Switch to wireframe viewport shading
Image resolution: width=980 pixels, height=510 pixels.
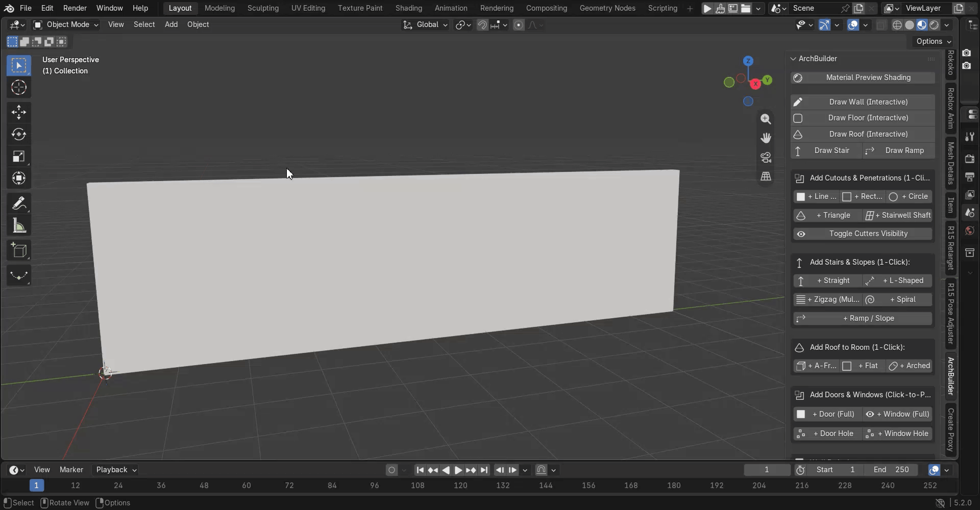pos(897,25)
